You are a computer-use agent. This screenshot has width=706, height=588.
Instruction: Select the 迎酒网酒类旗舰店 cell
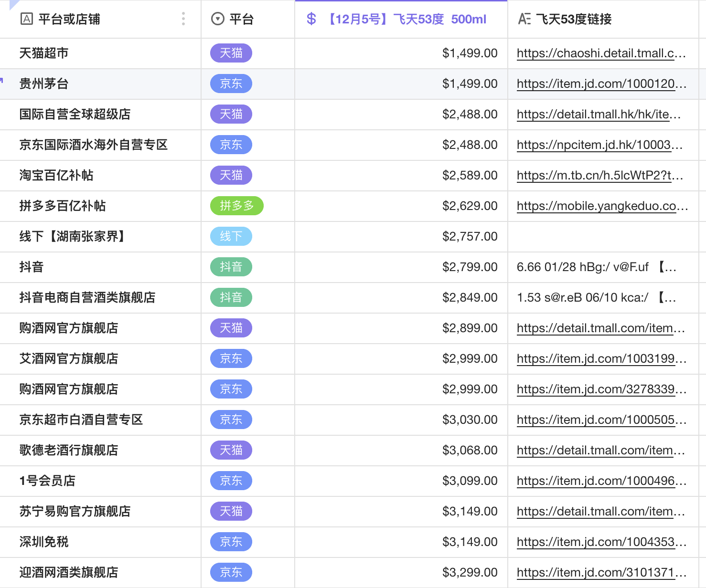(100, 573)
